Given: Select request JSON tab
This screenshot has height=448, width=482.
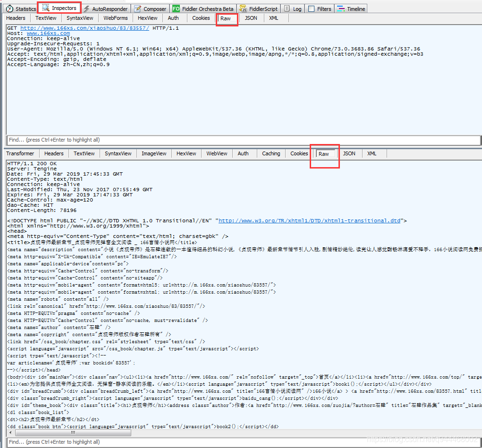Looking at the screenshot, I should [251, 18].
